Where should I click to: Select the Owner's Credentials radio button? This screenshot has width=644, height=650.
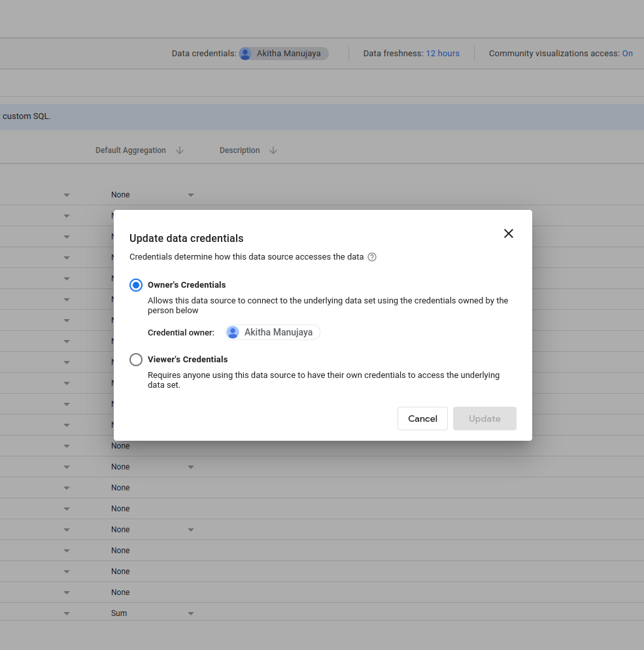[x=136, y=285]
